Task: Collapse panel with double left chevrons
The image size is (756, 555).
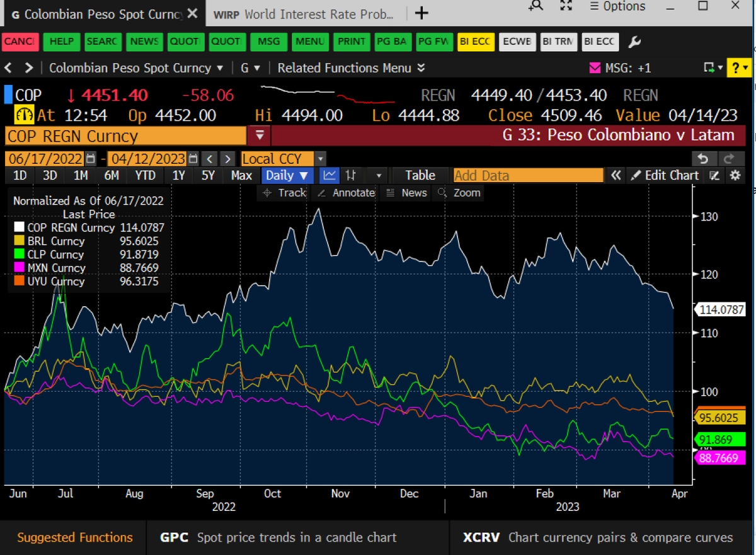Action: pos(616,176)
